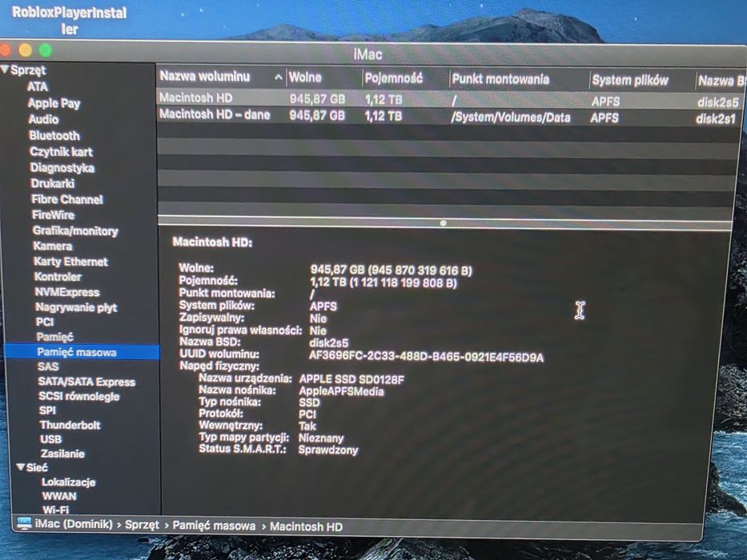Click the iMac computer icon in path bar
Image resolution: width=747 pixels, height=560 pixels.
[x=24, y=523]
